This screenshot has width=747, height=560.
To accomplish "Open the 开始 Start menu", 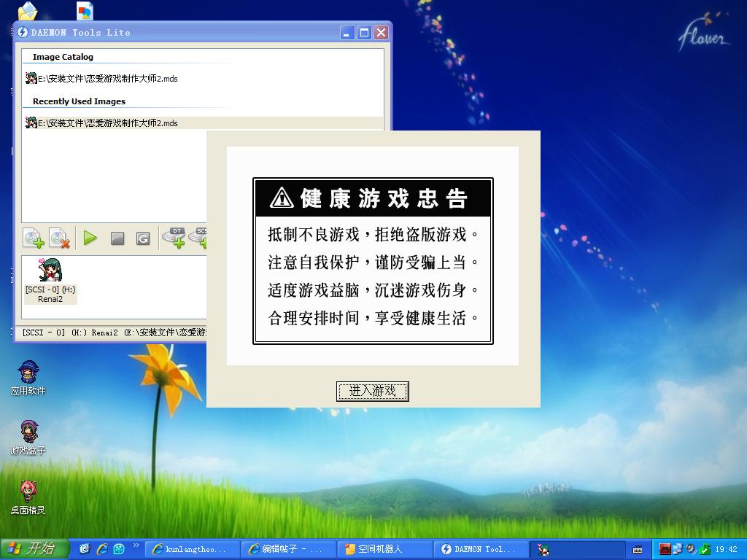I will pyautogui.click(x=34, y=549).
